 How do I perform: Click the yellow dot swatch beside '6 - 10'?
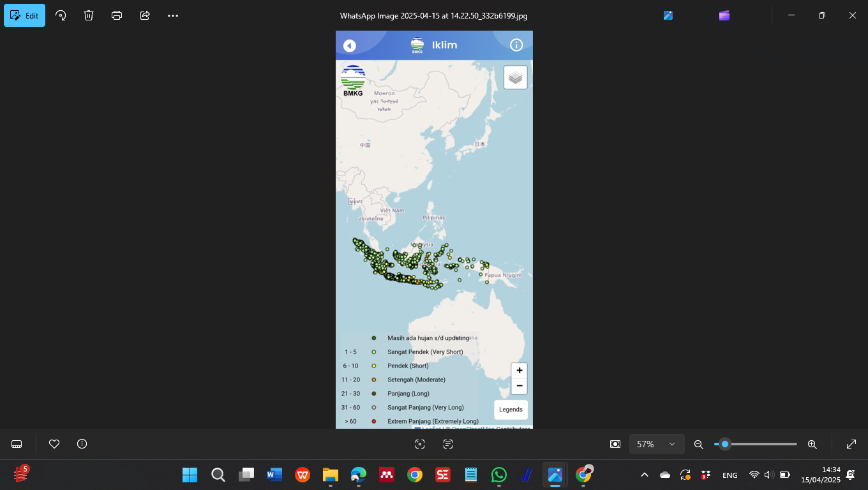374,366
